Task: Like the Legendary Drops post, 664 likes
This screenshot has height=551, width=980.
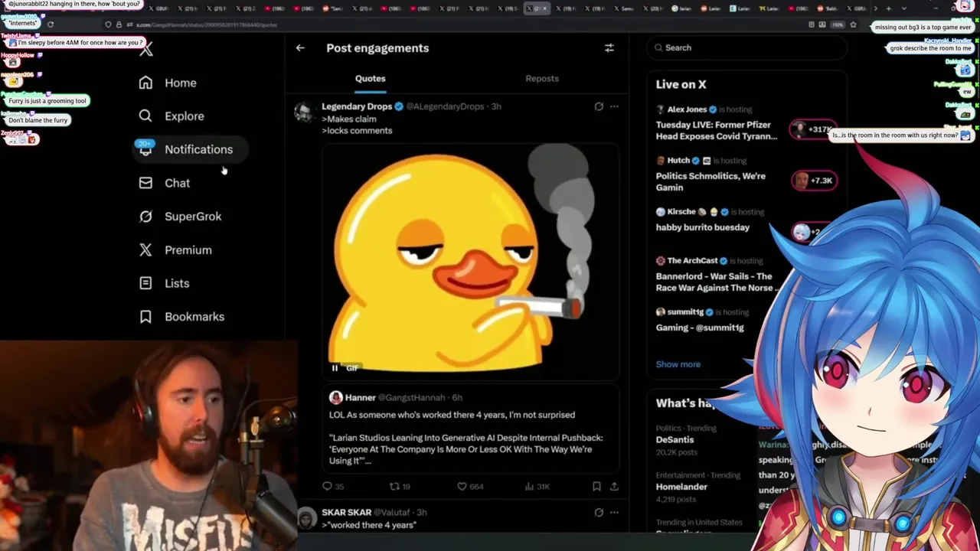Action: click(x=471, y=487)
